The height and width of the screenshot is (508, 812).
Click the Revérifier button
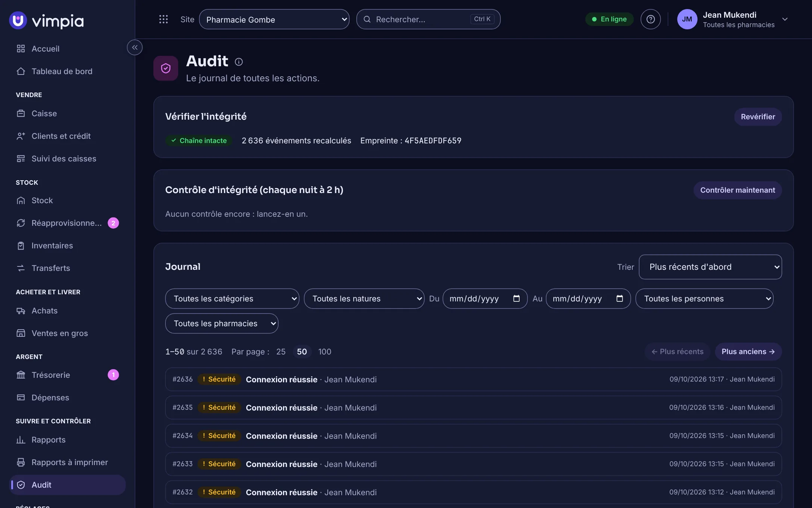758,117
